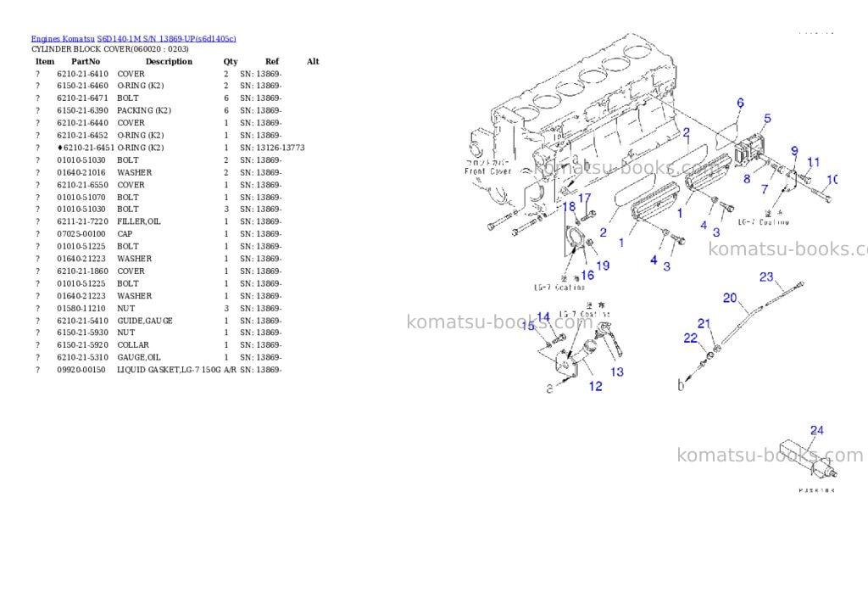
Task: Select part number 6210-21-5310
Action: [x=82, y=357]
